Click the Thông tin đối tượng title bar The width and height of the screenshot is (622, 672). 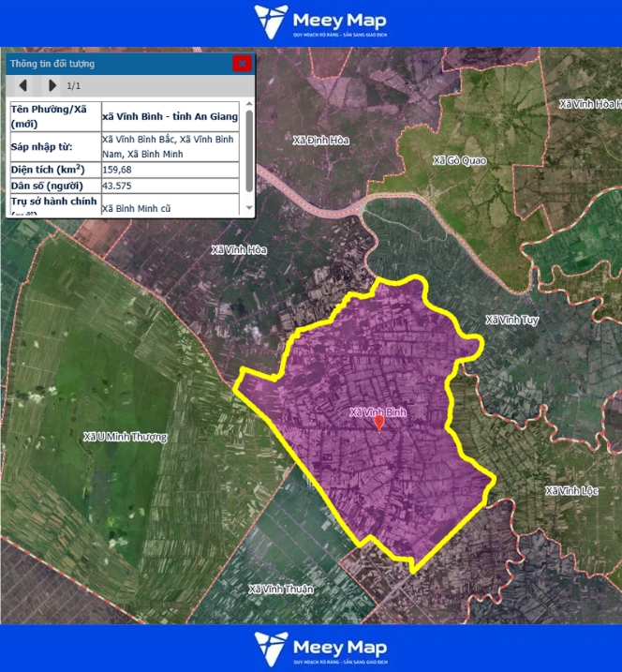click(x=112, y=64)
